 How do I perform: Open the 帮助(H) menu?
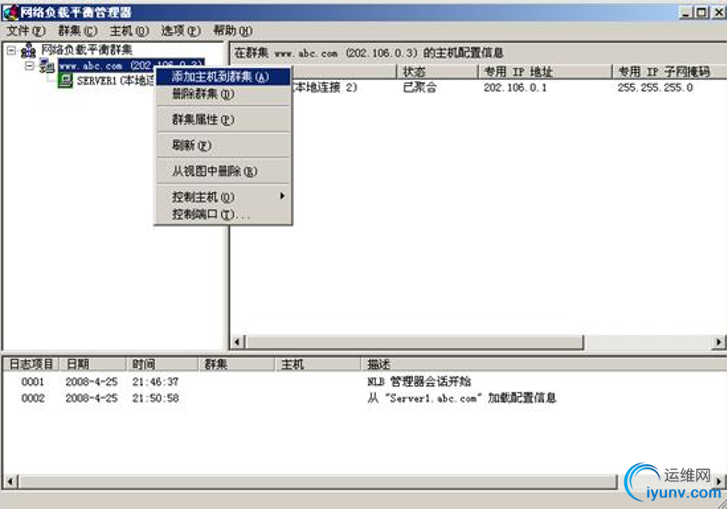[232, 31]
